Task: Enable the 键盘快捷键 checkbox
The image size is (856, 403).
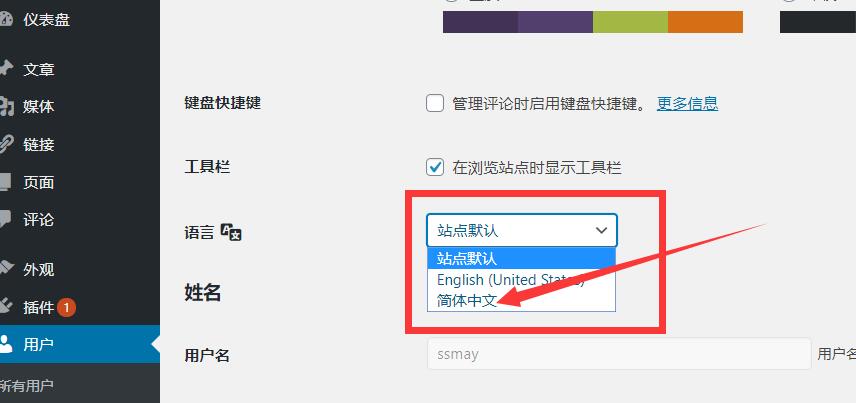Action: 435,103
